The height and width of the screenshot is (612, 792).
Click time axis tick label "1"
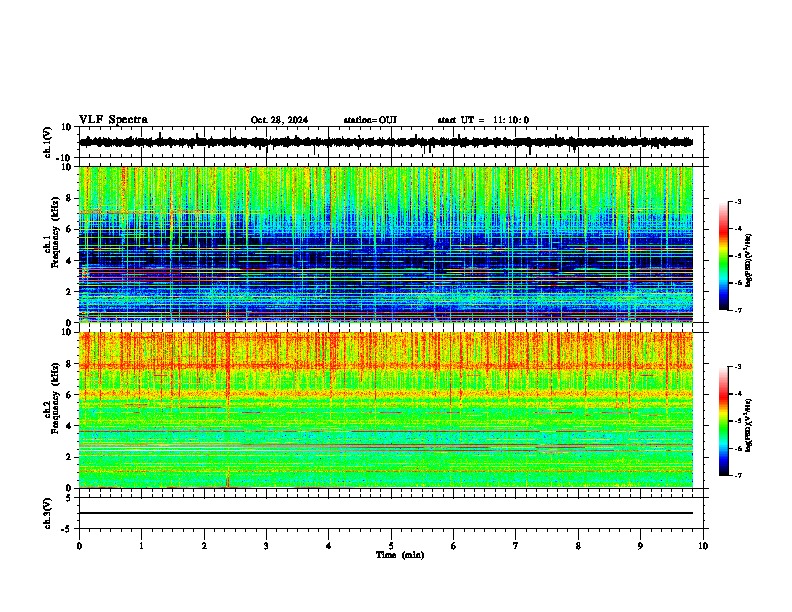(141, 546)
